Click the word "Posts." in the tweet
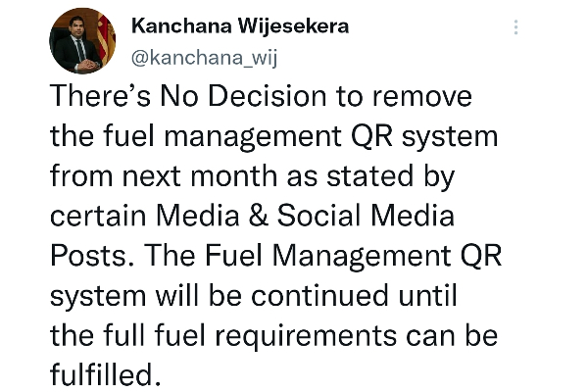 [x=92, y=256]
